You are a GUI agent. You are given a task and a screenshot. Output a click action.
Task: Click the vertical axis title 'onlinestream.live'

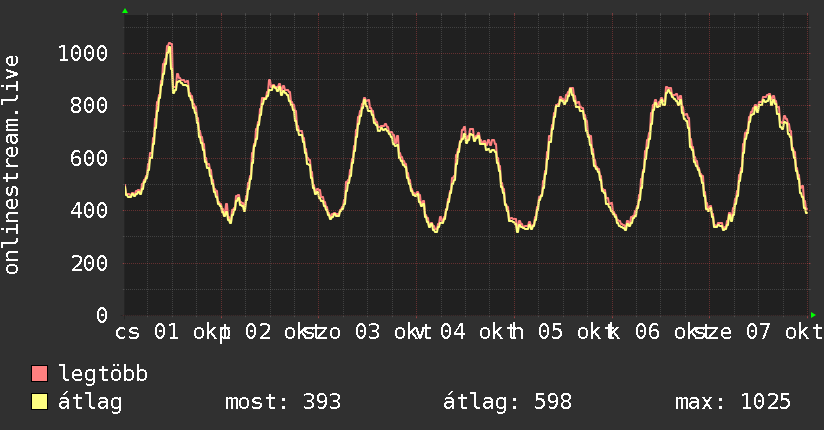coord(11,165)
